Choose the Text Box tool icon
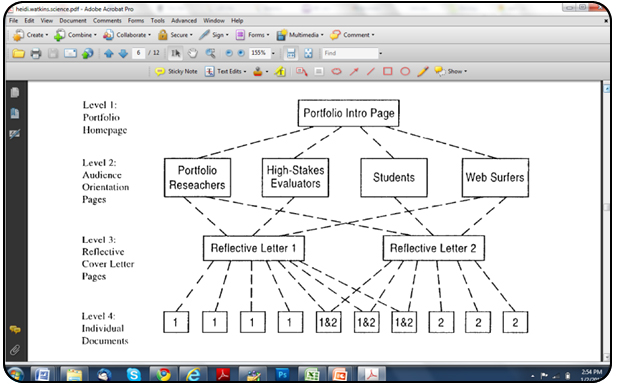The height and width of the screenshot is (387, 618). (x=319, y=71)
